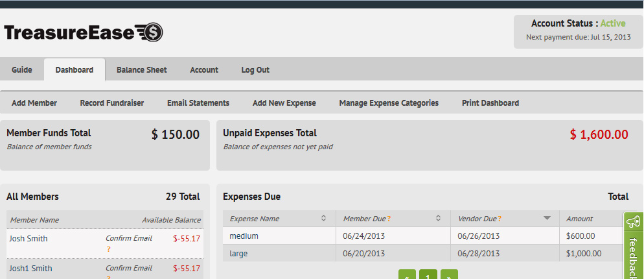Image resolution: width=644 pixels, height=279 pixels.
Task: Sort by Expense Name column arrows
Action: [x=323, y=218]
